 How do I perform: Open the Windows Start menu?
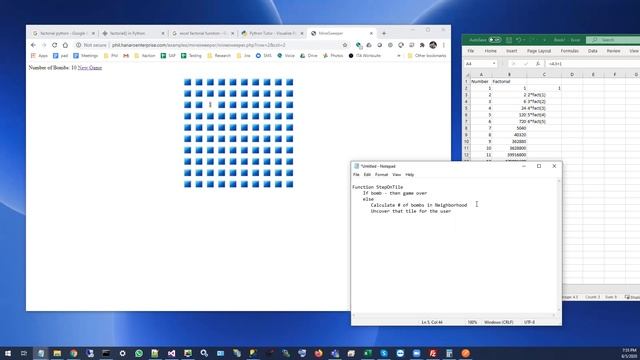tap(8, 353)
